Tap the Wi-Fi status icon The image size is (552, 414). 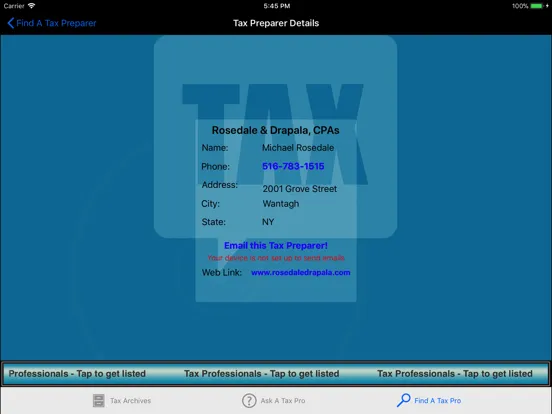[31, 6]
